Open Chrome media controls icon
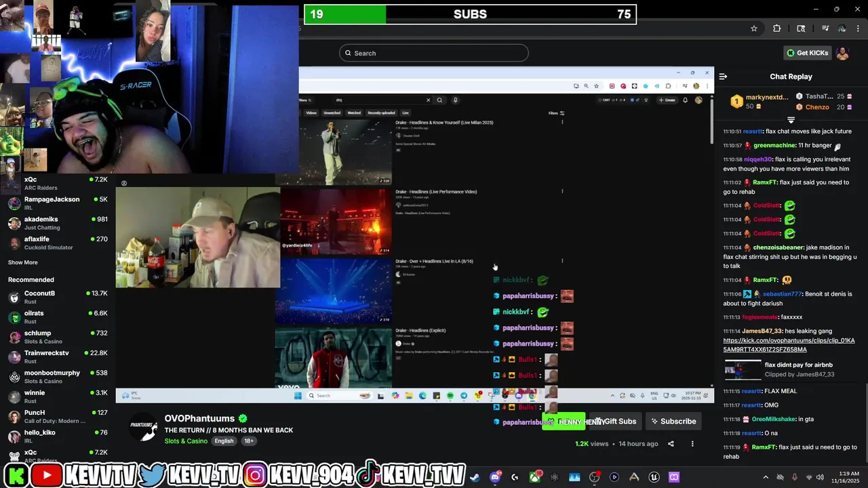This screenshot has height=488, width=868. tap(825, 28)
